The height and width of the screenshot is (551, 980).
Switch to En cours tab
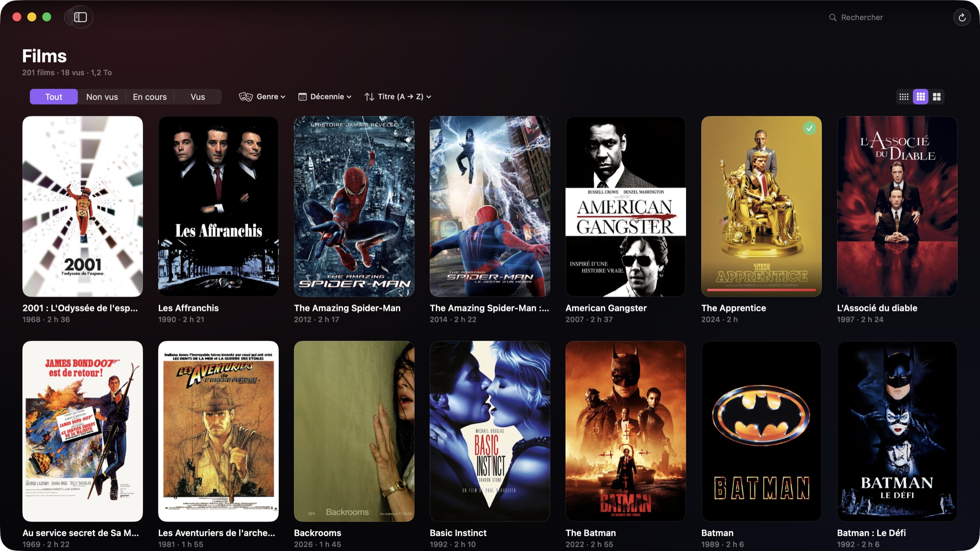150,97
